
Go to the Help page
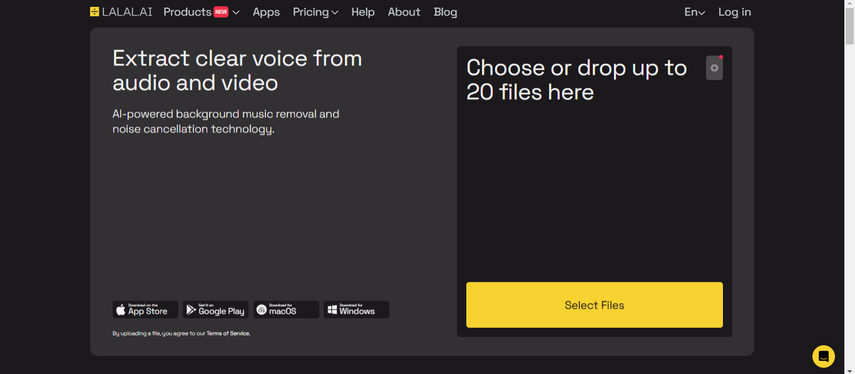[x=363, y=12]
